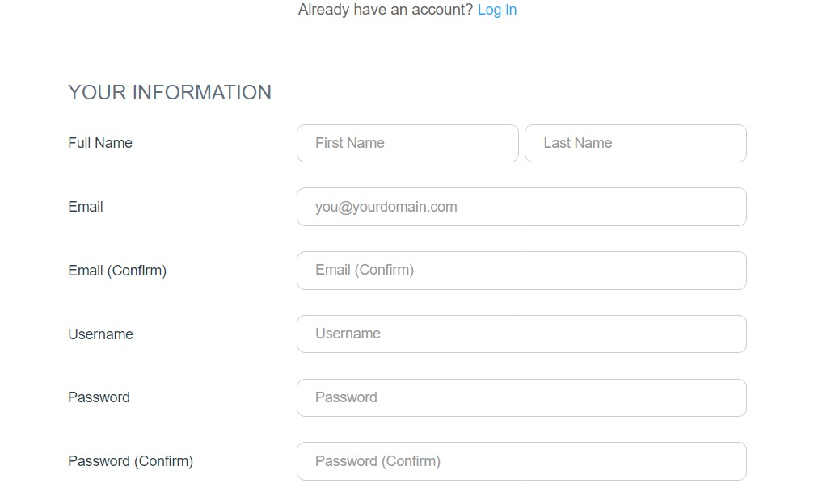Click the 'Password (Confirm)' placeholder text

pyautogui.click(x=377, y=461)
